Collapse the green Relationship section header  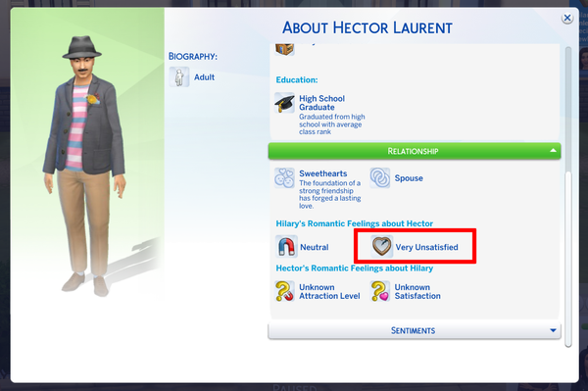[415, 151]
